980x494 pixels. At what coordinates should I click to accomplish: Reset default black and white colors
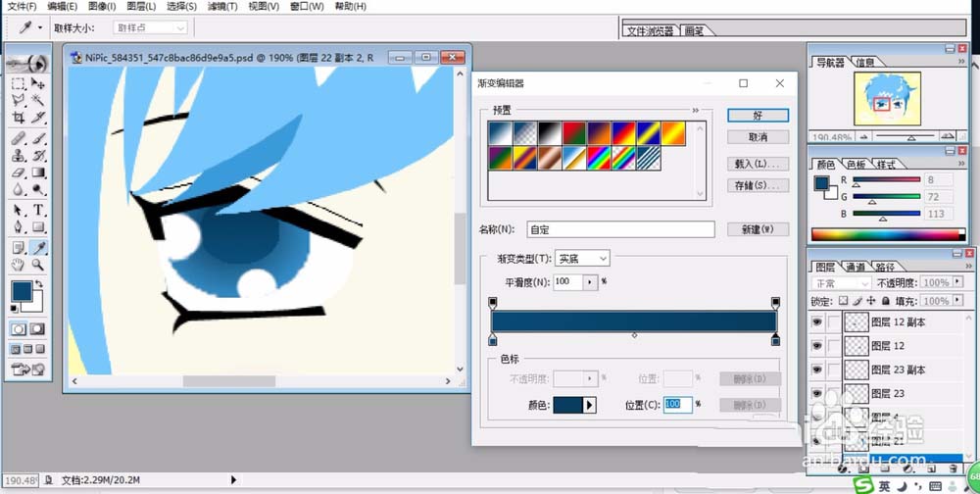click(15, 309)
